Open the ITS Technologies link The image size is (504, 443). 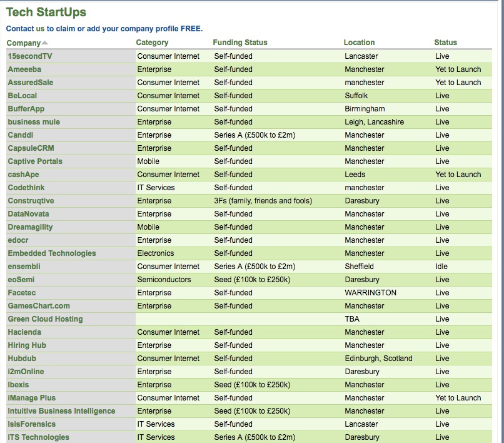38,437
